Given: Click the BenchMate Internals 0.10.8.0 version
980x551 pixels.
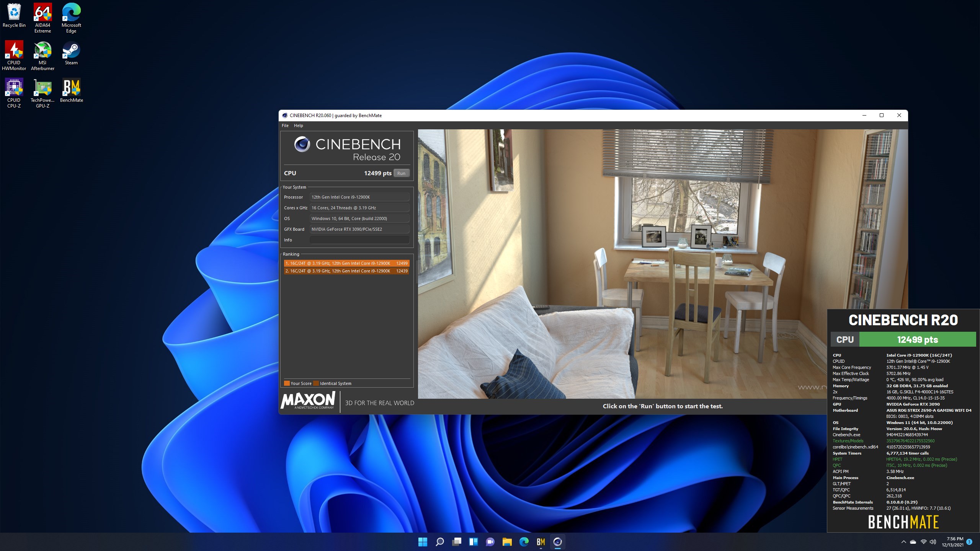Looking at the screenshot, I should click(902, 502).
